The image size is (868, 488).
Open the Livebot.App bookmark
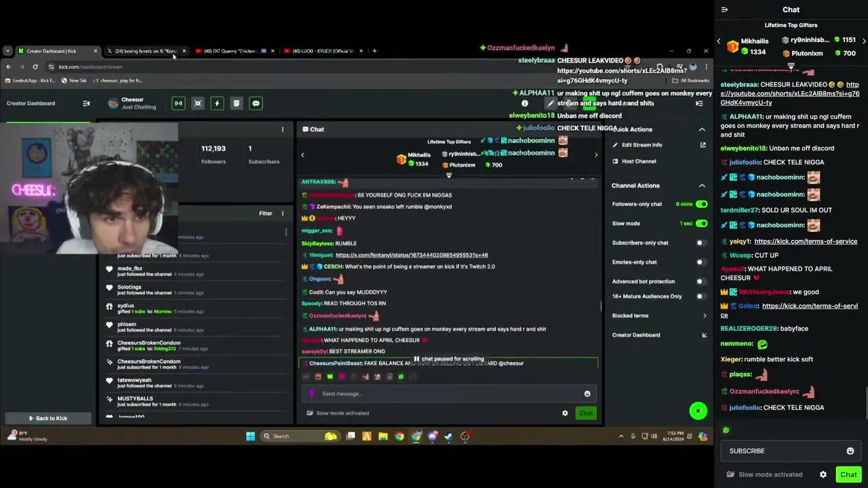coord(30,81)
